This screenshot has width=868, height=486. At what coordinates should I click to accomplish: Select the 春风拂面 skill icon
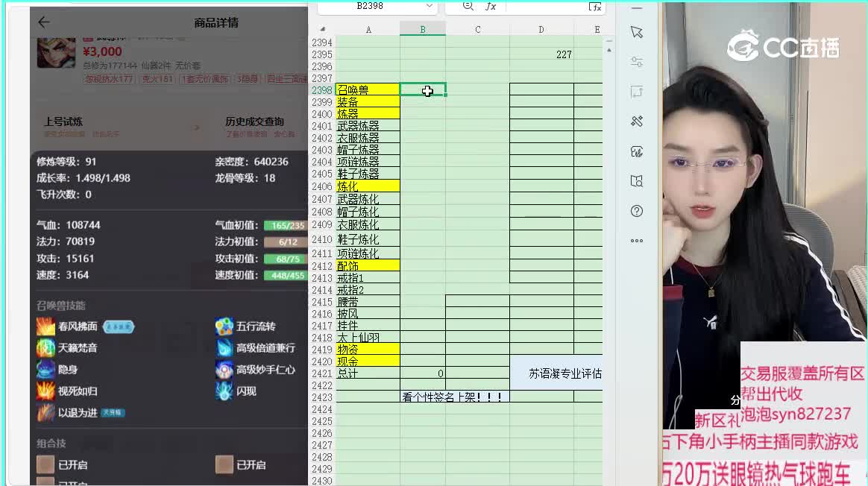tap(45, 326)
